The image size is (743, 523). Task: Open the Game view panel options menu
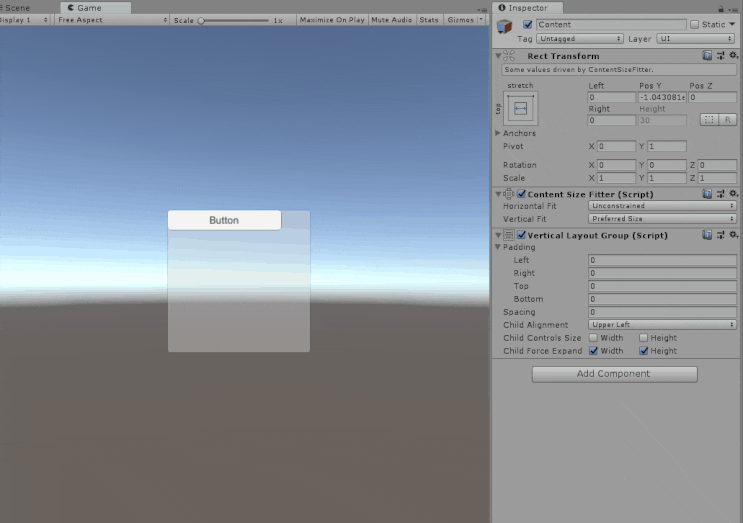pyautogui.click(x=481, y=9)
